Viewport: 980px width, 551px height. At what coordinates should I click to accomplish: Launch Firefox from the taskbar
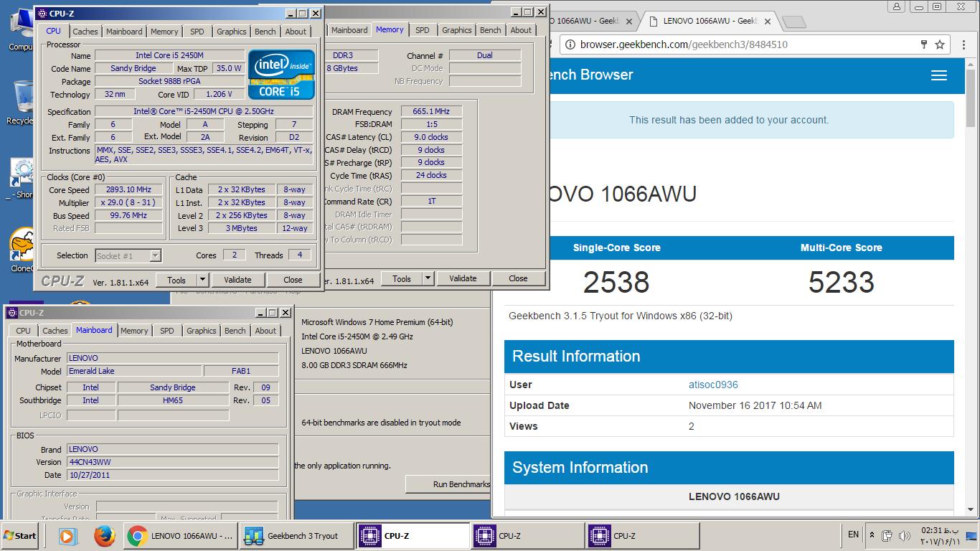(x=105, y=536)
